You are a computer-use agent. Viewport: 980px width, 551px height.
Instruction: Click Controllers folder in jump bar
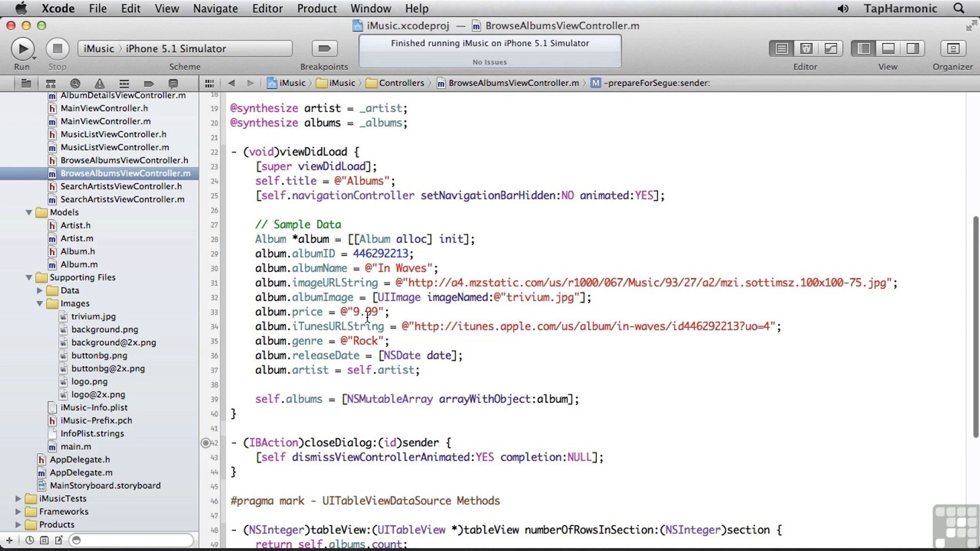[396, 83]
